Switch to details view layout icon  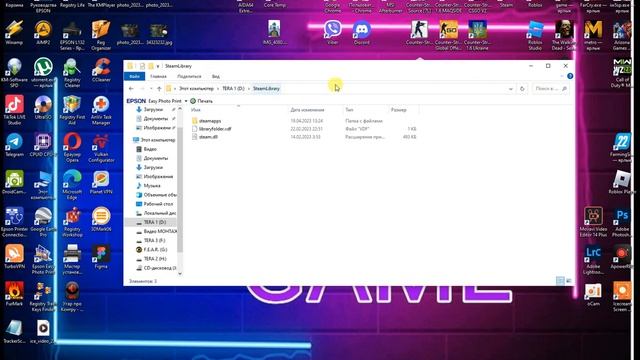560,281
